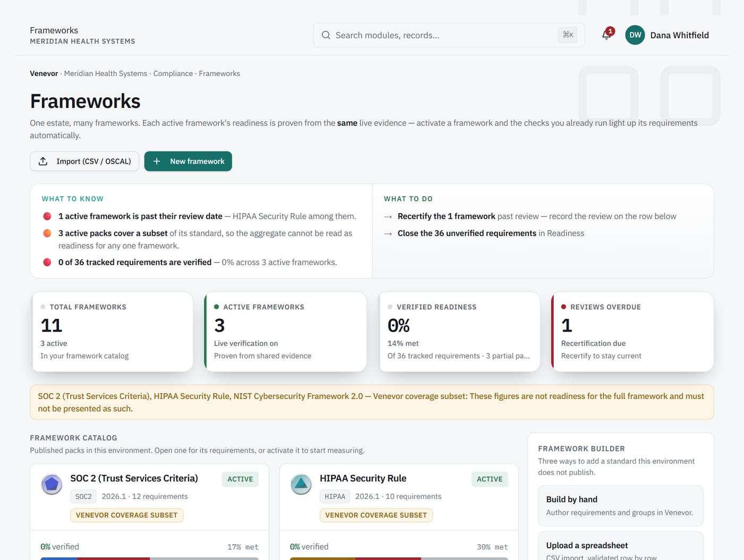Open the notifications bell

[606, 35]
